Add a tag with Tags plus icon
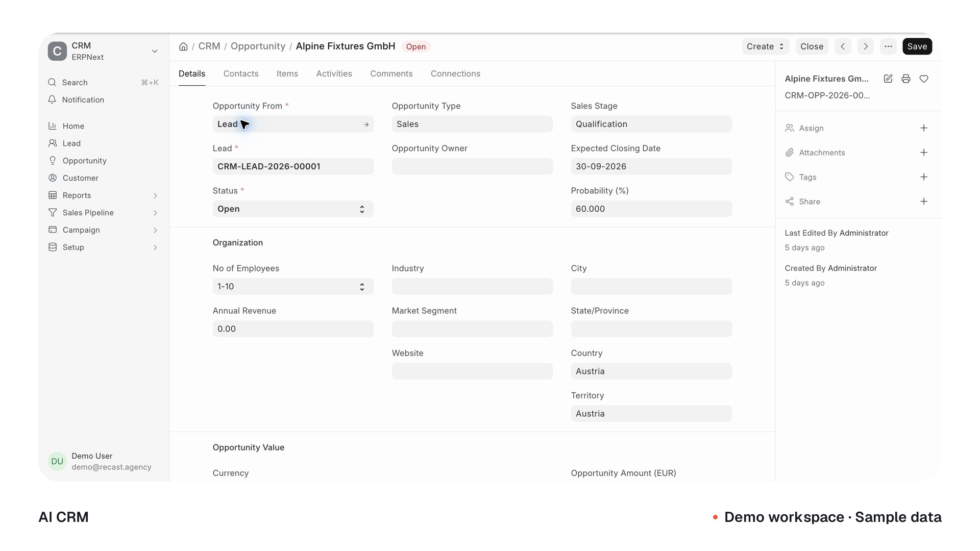This screenshot has width=980, height=551. pyautogui.click(x=924, y=177)
